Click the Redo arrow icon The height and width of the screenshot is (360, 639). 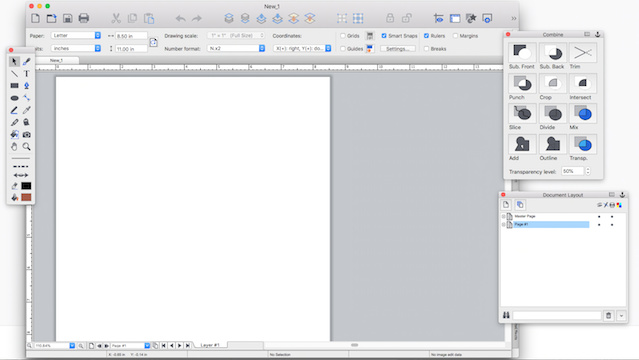pos(197,18)
